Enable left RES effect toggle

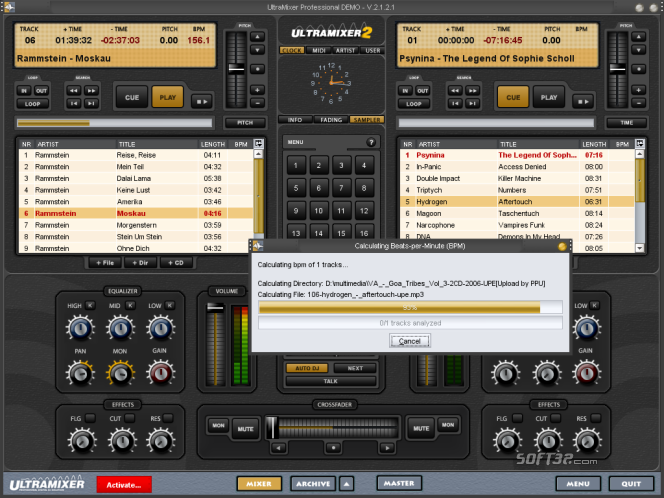(x=169, y=418)
